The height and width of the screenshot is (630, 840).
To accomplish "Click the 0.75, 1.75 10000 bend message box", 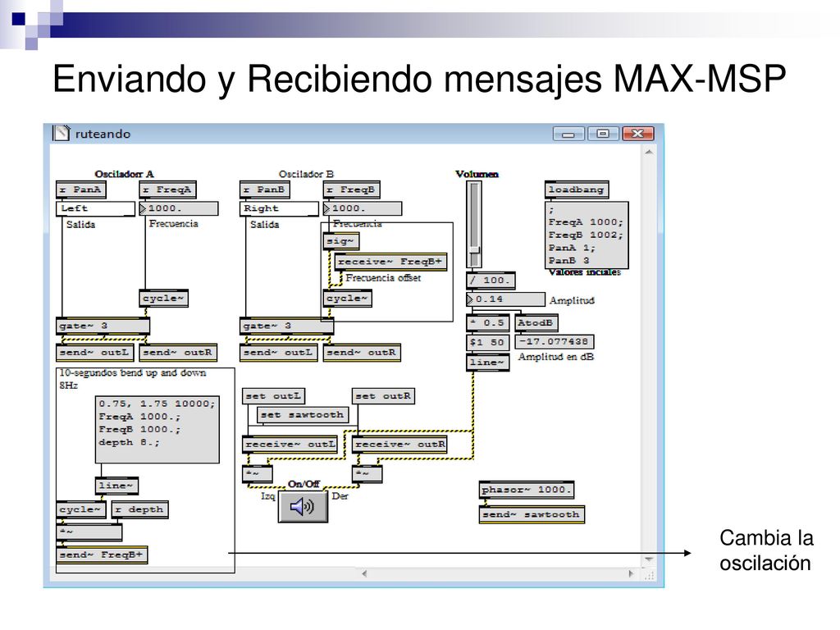I will [x=157, y=429].
